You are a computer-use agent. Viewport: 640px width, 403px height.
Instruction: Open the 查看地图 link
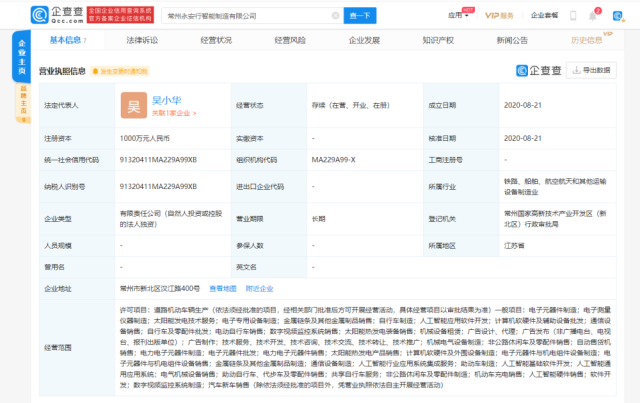click(223, 289)
